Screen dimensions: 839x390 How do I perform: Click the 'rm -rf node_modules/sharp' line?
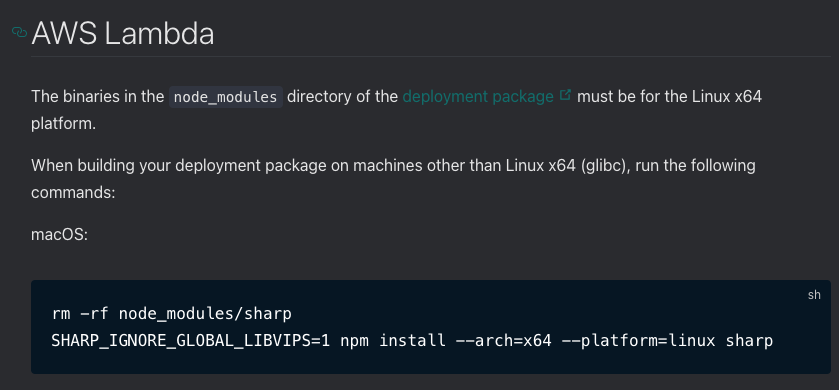172,313
